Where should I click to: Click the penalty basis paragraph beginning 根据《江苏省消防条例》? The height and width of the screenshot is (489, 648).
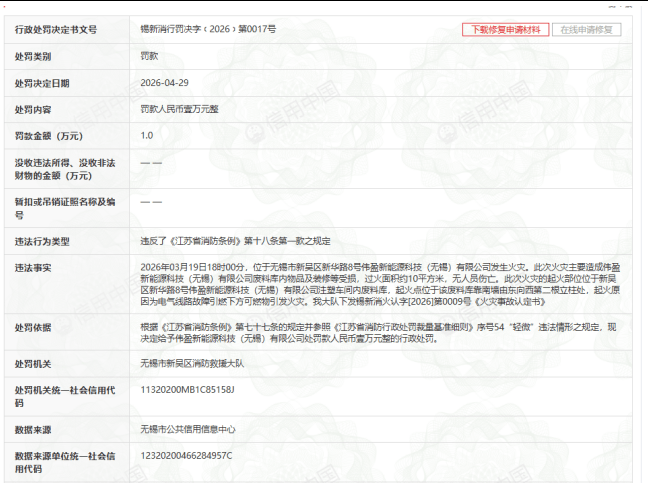378,333
